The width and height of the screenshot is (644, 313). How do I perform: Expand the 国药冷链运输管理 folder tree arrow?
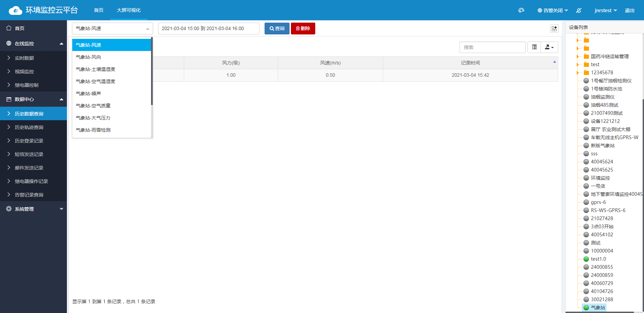pyautogui.click(x=578, y=56)
